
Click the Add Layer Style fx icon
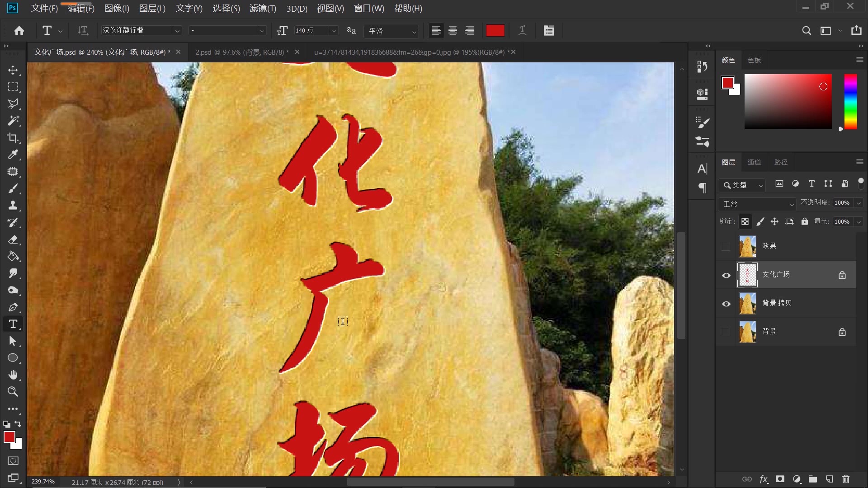pyautogui.click(x=763, y=480)
